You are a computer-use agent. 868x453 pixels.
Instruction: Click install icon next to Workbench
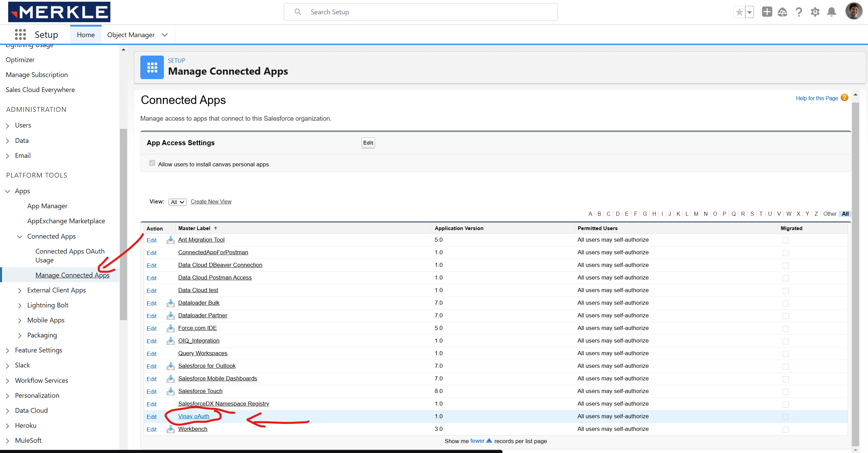pyautogui.click(x=171, y=429)
